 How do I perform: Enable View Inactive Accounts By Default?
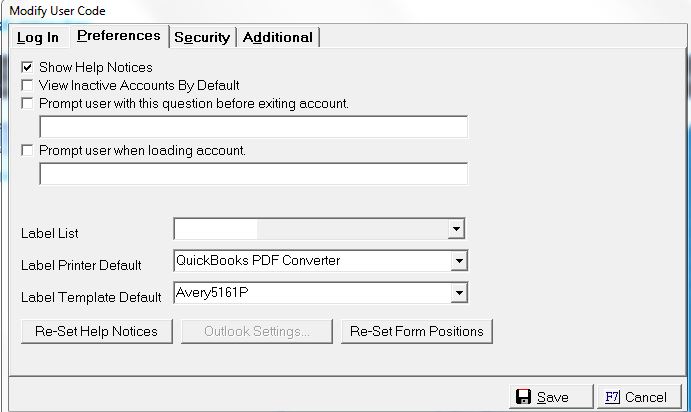(x=28, y=85)
